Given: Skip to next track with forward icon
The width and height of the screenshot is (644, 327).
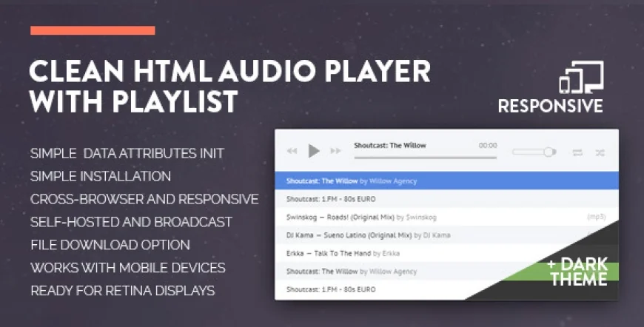Looking at the screenshot, I should click(x=335, y=151).
